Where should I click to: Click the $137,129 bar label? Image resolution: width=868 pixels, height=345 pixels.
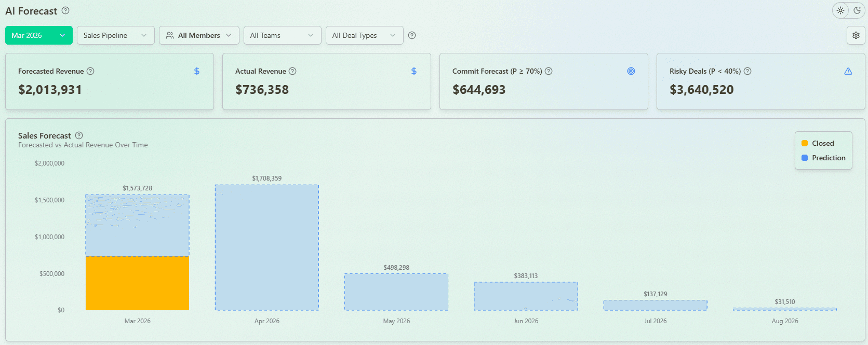point(656,294)
